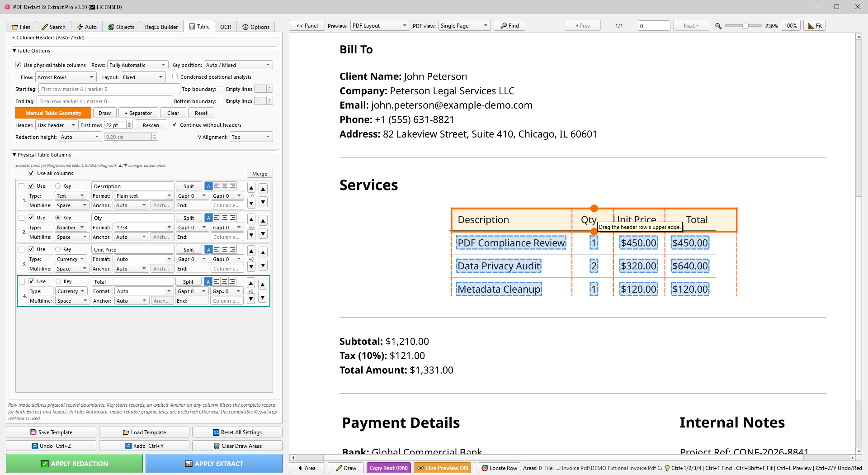
Task: Left-align the Total column
Action: [x=217, y=281]
